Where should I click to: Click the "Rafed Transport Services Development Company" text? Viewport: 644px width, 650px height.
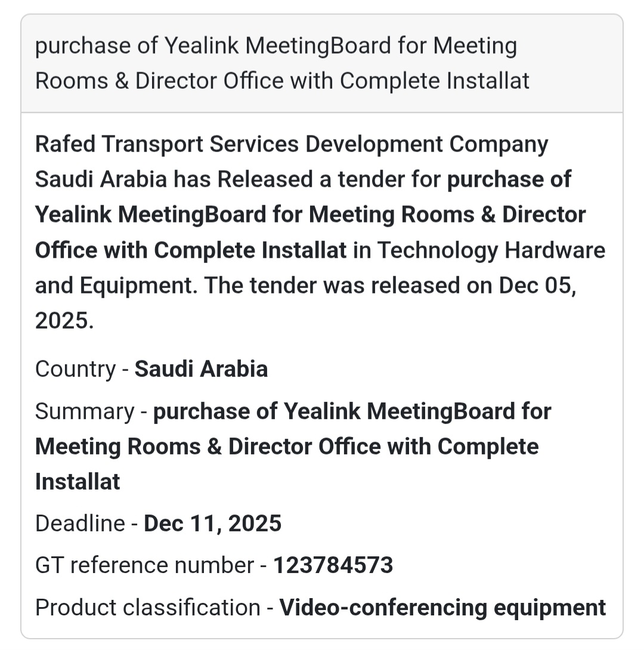pyautogui.click(x=292, y=144)
